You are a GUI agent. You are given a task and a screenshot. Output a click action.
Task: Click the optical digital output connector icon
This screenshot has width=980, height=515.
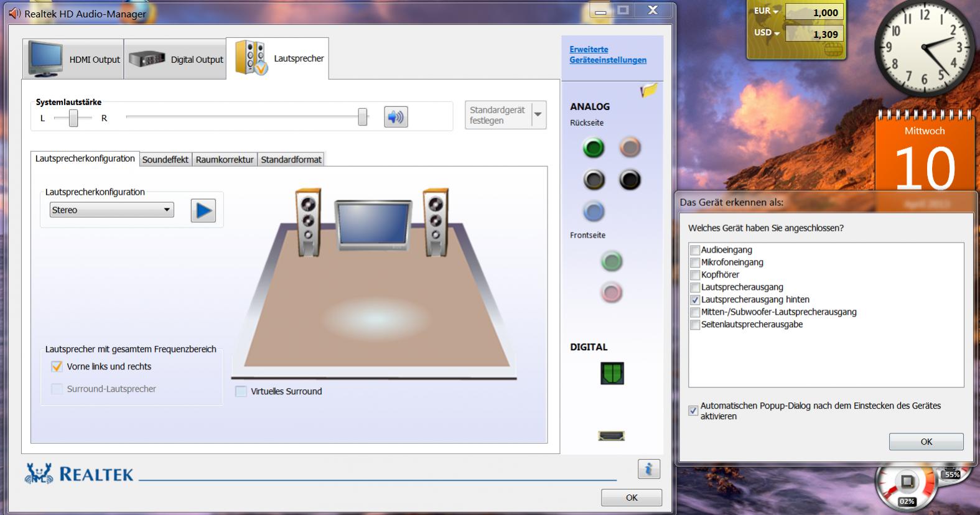click(612, 373)
